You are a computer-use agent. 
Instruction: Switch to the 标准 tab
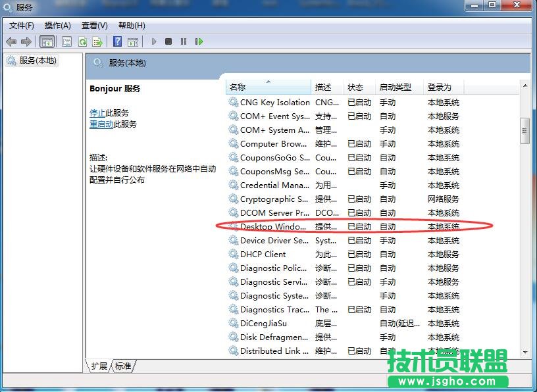(122, 366)
